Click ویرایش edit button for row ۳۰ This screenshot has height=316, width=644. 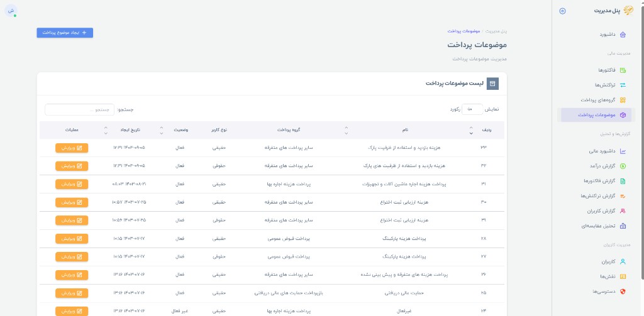tap(72, 202)
